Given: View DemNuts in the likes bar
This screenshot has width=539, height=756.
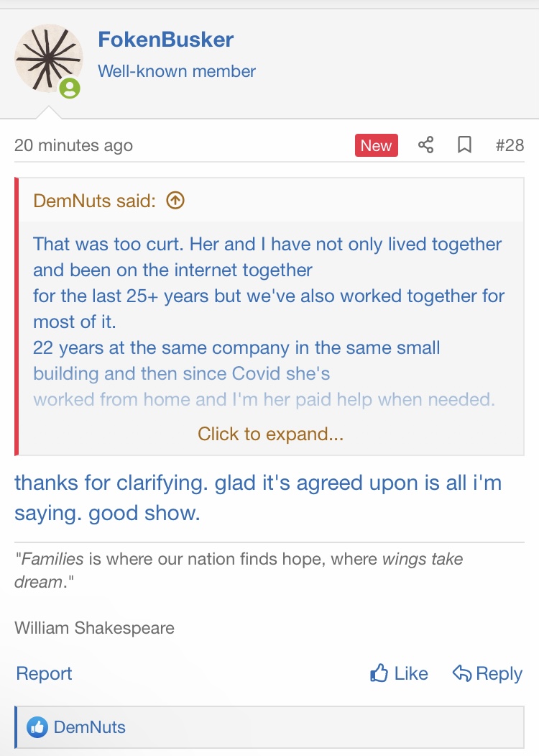Looking at the screenshot, I should (x=90, y=727).
